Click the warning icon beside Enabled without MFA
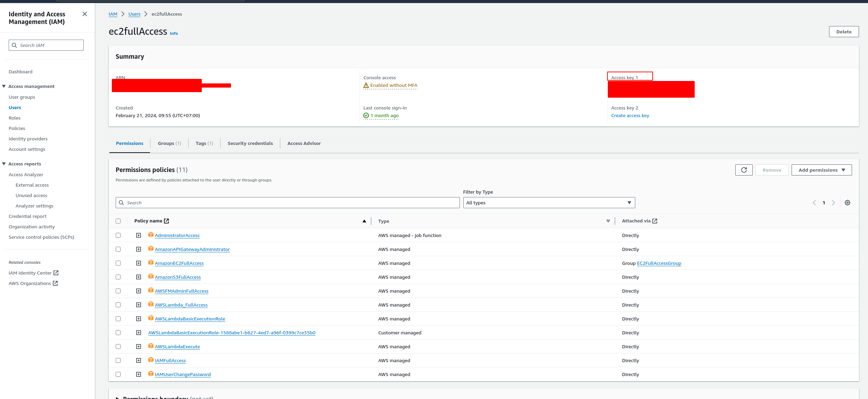Image resolution: width=868 pixels, height=399 pixels. [x=366, y=85]
